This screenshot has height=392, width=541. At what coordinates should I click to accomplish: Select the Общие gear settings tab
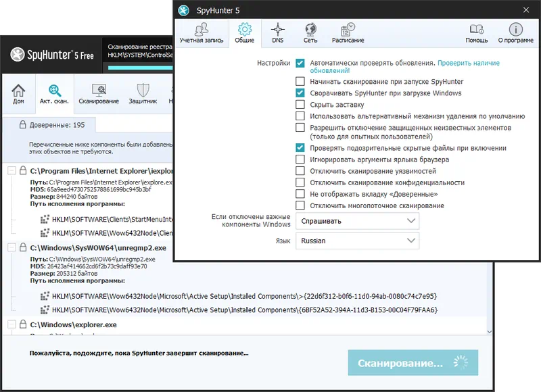tap(245, 33)
